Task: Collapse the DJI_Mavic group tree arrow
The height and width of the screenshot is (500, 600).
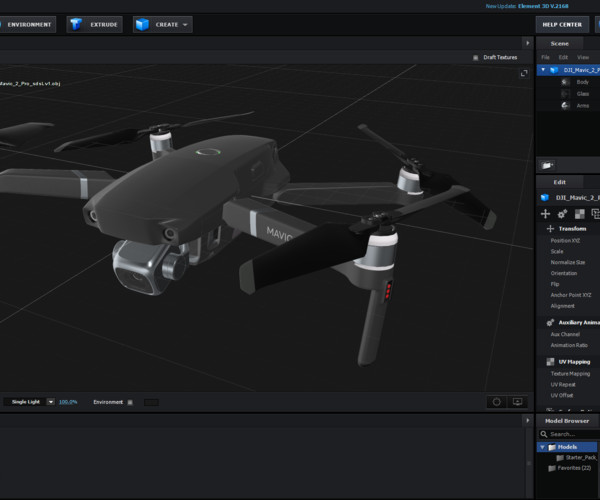Action: [x=543, y=70]
